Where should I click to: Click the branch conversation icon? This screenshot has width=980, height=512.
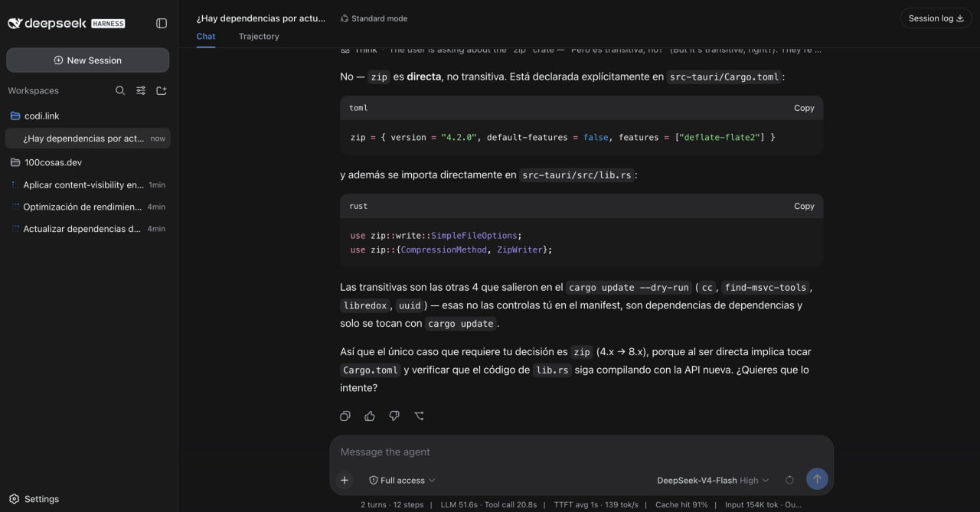pyautogui.click(x=419, y=416)
